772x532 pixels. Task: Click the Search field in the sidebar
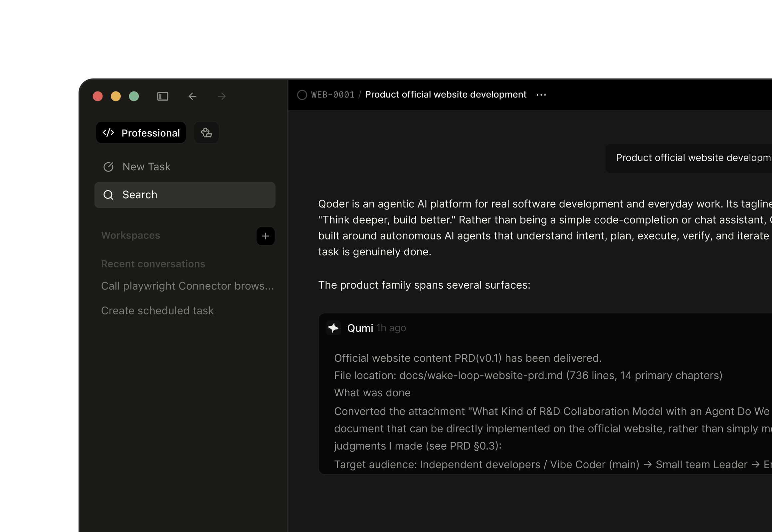tap(185, 195)
